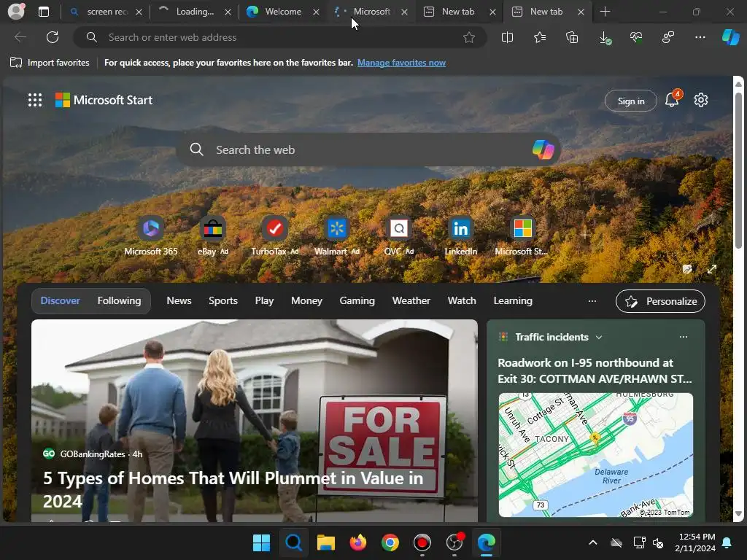
Task: Open Browser essentials heart icon
Action: [x=636, y=37]
